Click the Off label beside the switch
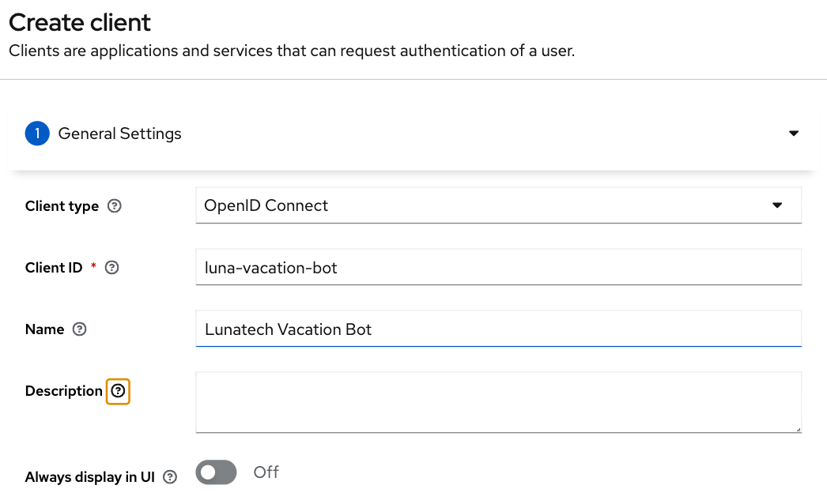Viewport: 827px width, 504px height. (266, 472)
